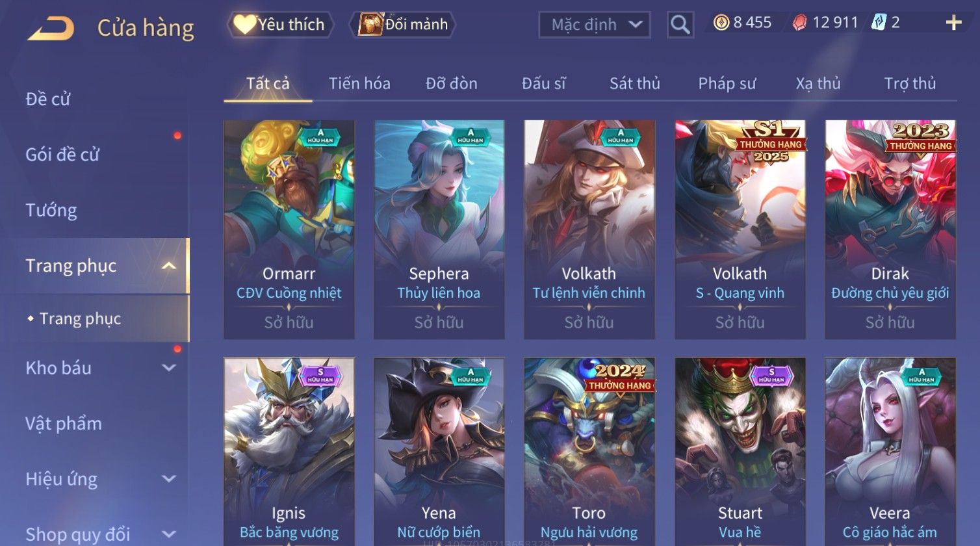Click the back arrow icon
The height and width of the screenshot is (546, 980).
pos(51,28)
